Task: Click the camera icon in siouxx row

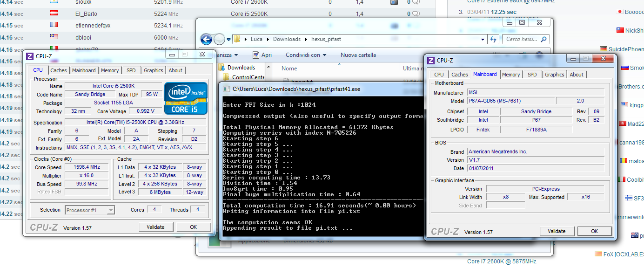Action: point(394,2)
